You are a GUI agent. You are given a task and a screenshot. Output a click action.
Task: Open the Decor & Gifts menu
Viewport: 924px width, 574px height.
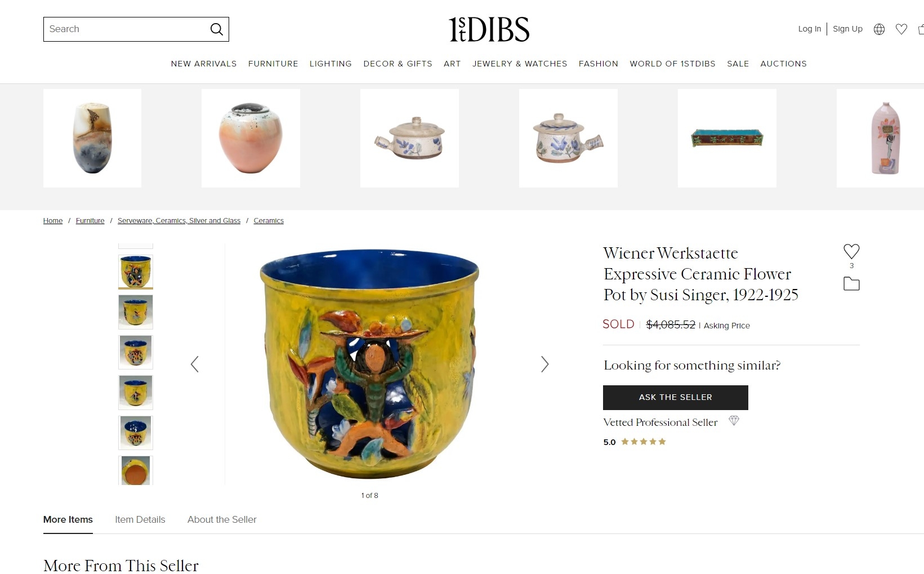398,64
